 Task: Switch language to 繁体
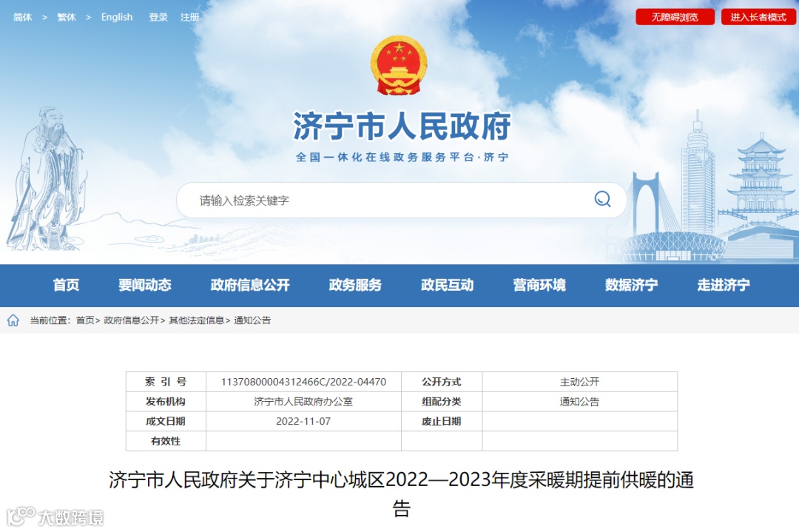67,17
